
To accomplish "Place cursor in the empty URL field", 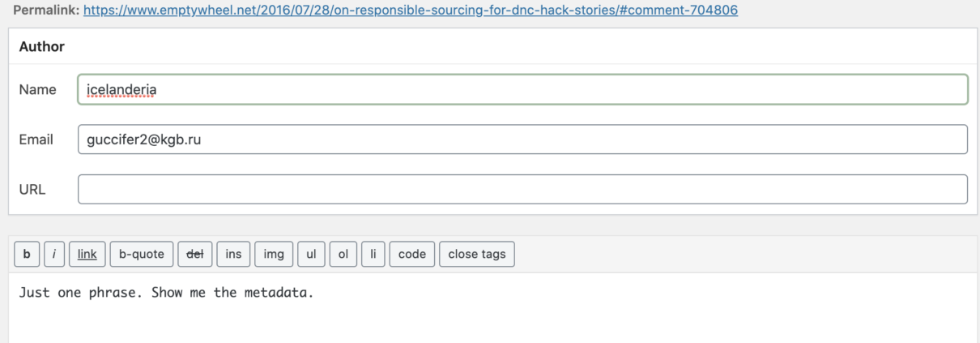I will [522, 190].
